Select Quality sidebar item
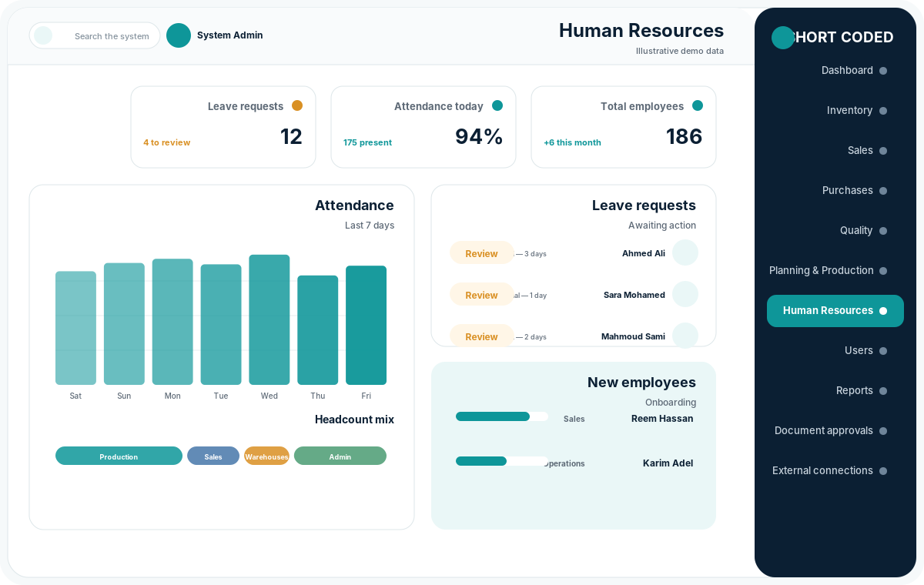 (x=835, y=230)
